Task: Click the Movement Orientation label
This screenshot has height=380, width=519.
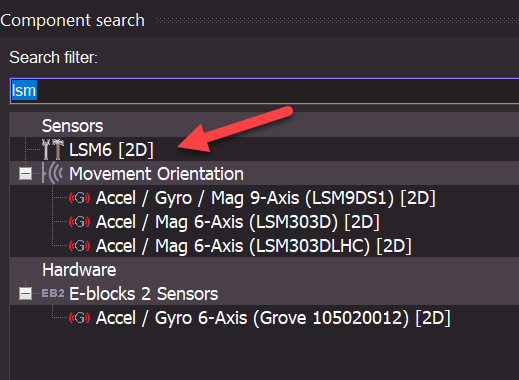Action: [156, 174]
